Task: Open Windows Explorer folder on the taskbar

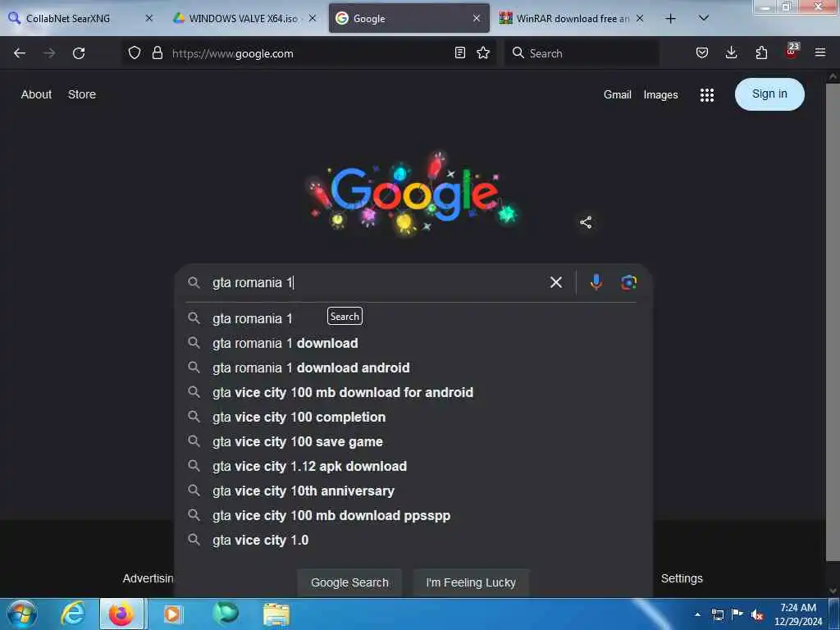Action: point(276,614)
